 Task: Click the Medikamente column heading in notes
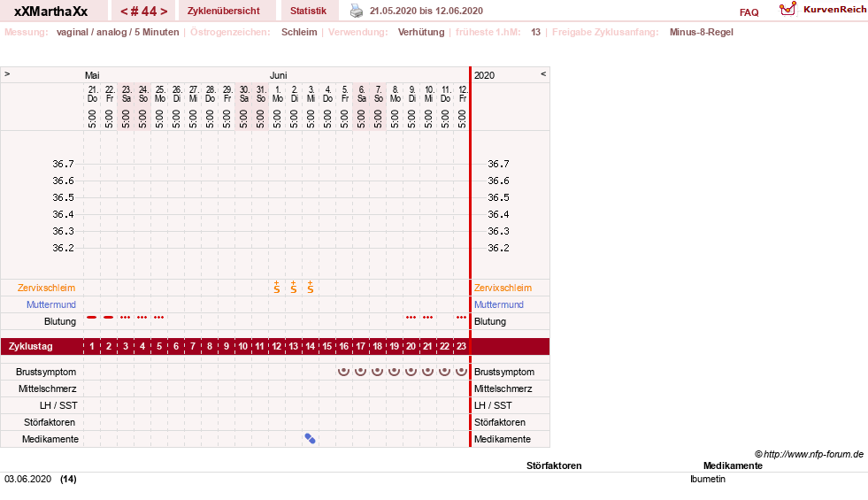(x=733, y=465)
